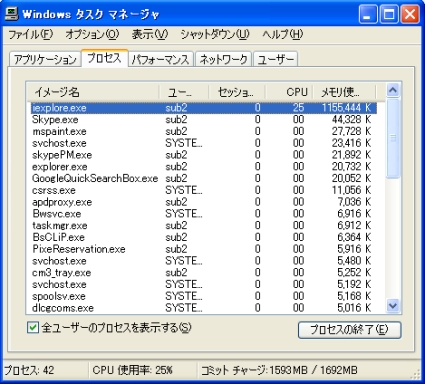Select the Bwsvc.exe process
Viewport: 425px width, 384px height.
pyautogui.click(x=204, y=214)
